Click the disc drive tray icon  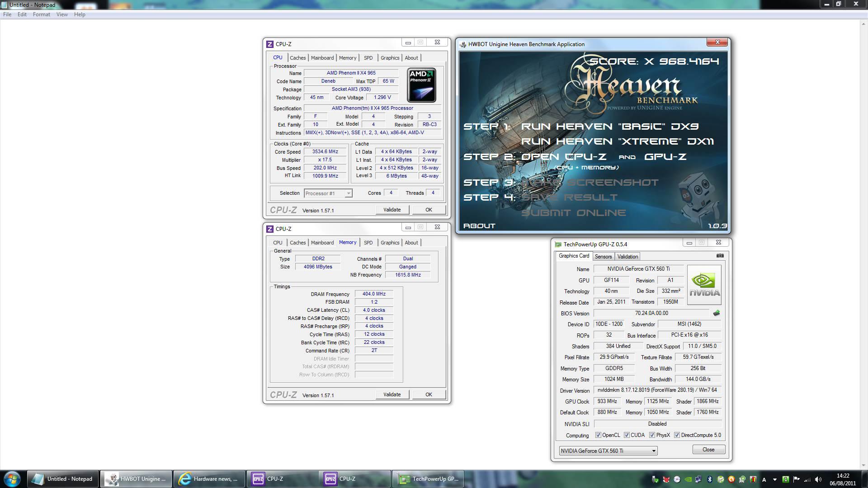677,479
